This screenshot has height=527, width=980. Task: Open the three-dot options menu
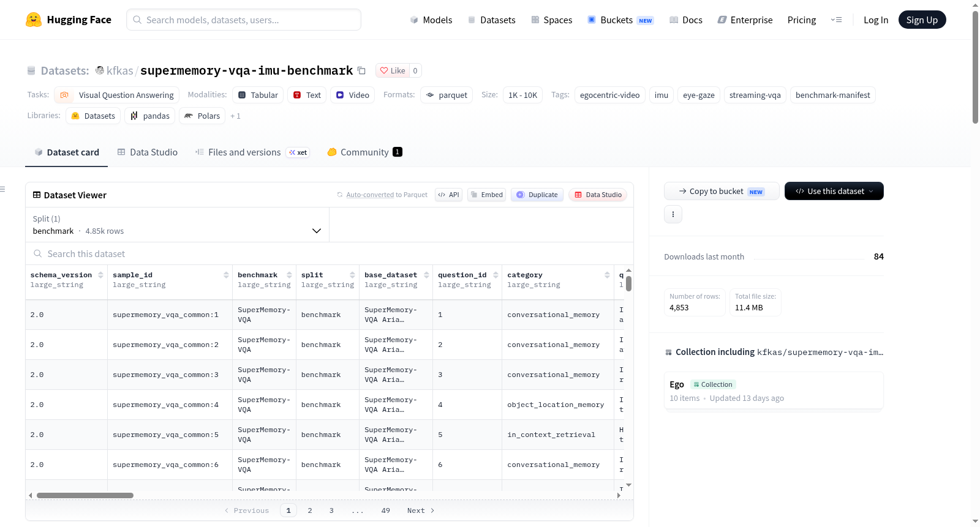click(673, 214)
